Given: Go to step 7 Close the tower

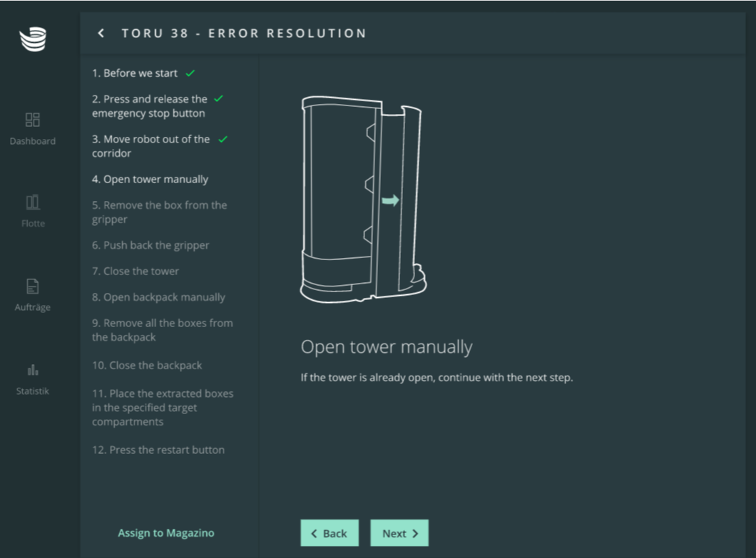Looking at the screenshot, I should point(136,272).
